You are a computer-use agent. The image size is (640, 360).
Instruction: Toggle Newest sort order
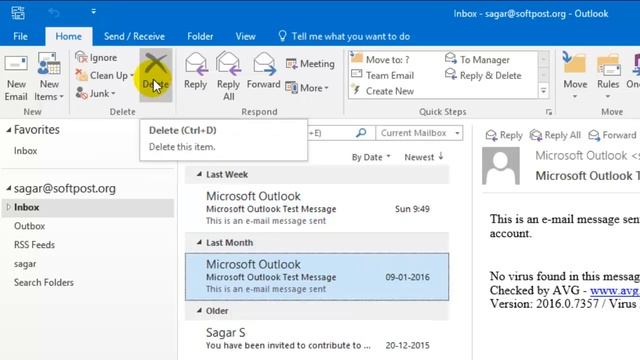click(424, 157)
